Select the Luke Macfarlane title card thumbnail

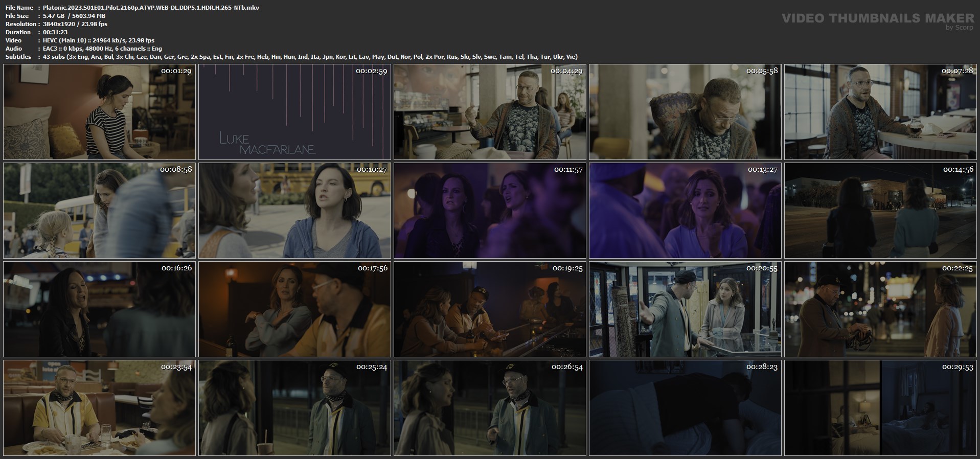pos(294,112)
